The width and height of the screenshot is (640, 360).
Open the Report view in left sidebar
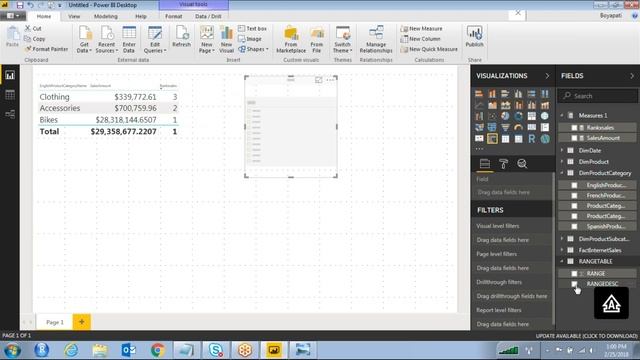[x=10, y=75]
